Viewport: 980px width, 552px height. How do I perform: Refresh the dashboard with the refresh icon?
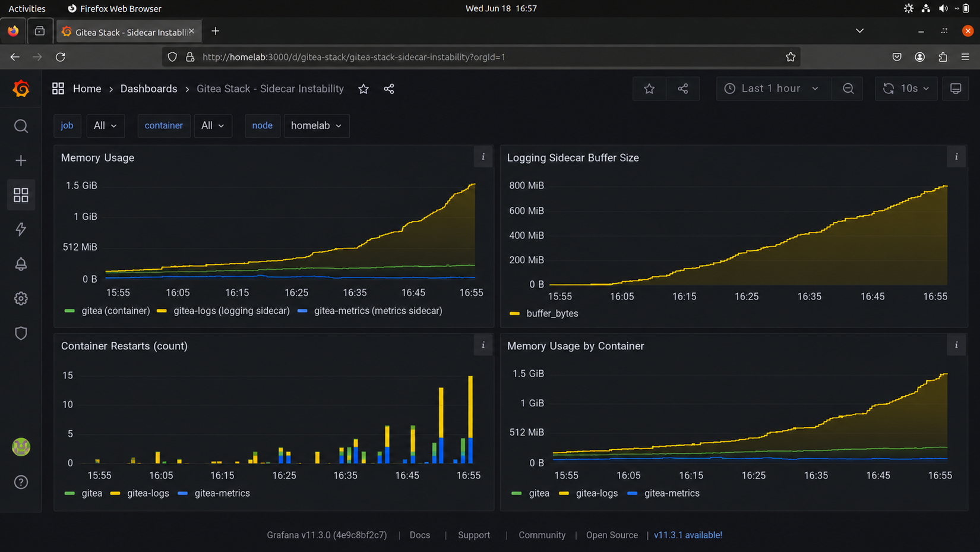[x=889, y=89]
